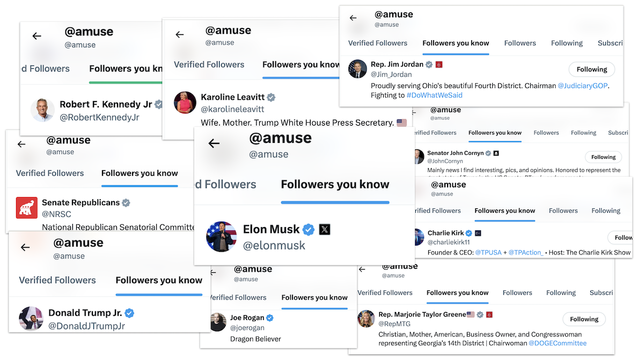Screen dimensions: 644x363
Task: Click Elon Musk's X affiliation badge
Action: click(324, 229)
